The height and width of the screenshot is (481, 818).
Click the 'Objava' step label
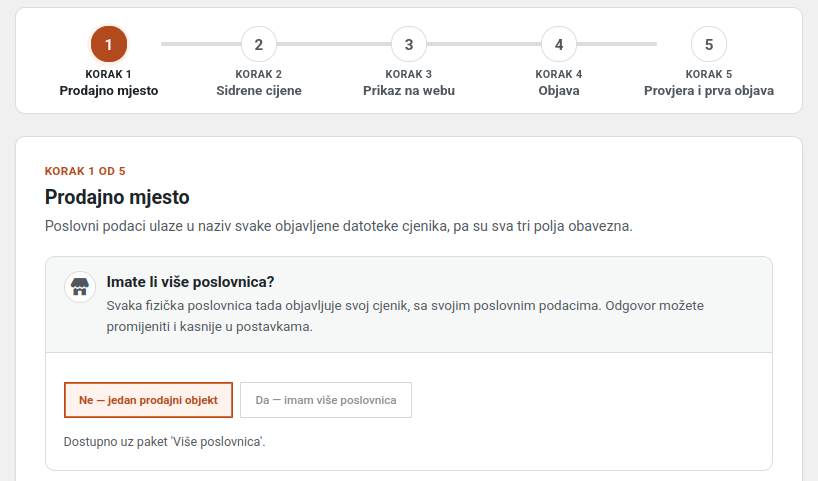pyautogui.click(x=559, y=91)
